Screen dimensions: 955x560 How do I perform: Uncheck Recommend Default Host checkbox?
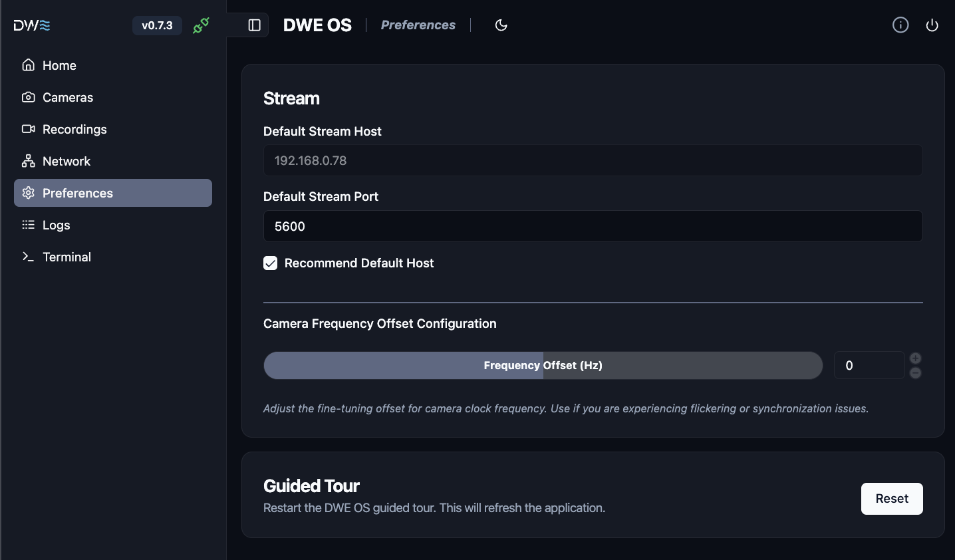click(270, 263)
